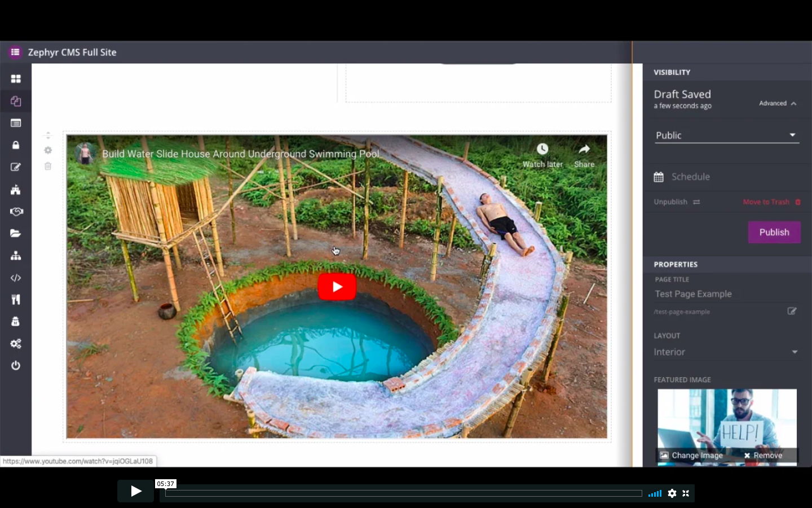Click the edit slug icon next to /test-page-example
Image resolution: width=812 pixels, height=508 pixels.
(792, 311)
